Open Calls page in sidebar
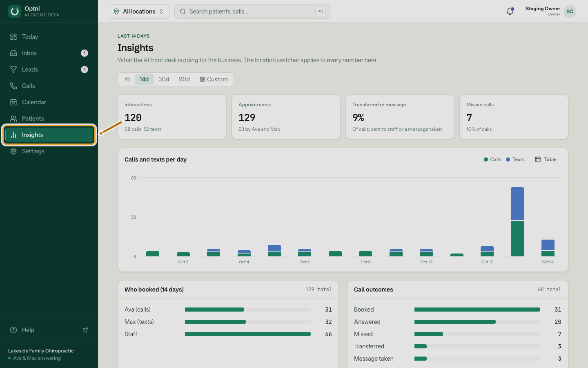This screenshot has height=368, width=588. [49, 86]
